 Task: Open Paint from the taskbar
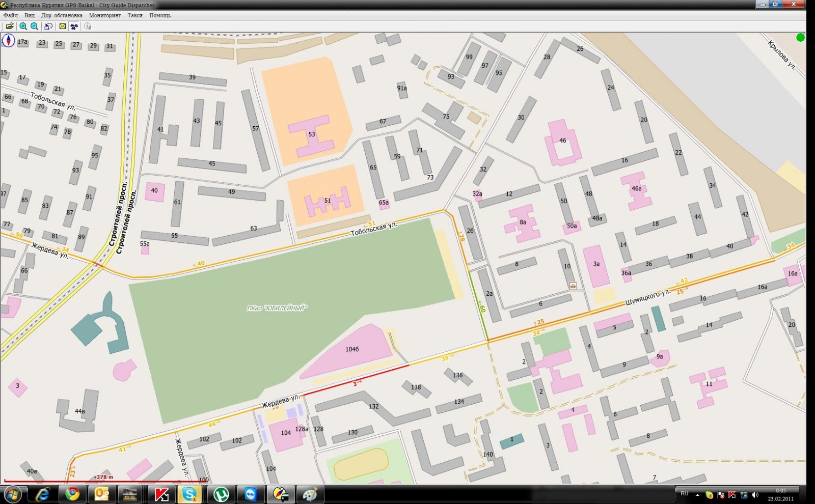(310, 494)
